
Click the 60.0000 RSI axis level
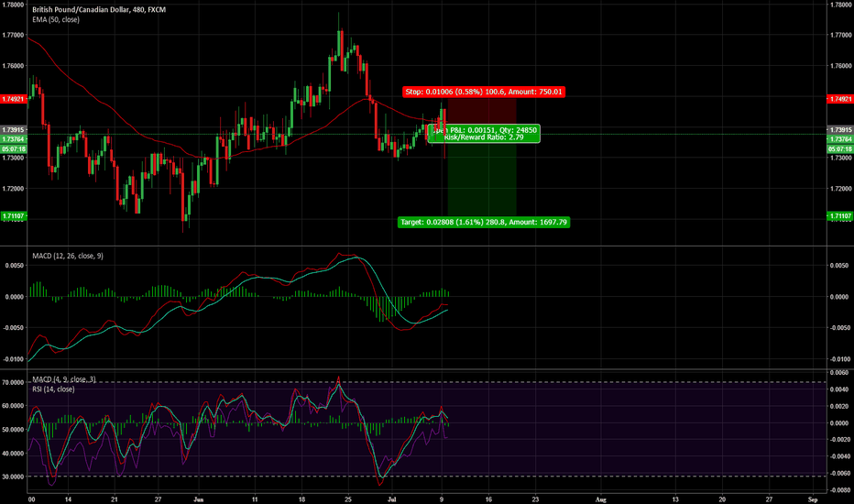coord(13,406)
